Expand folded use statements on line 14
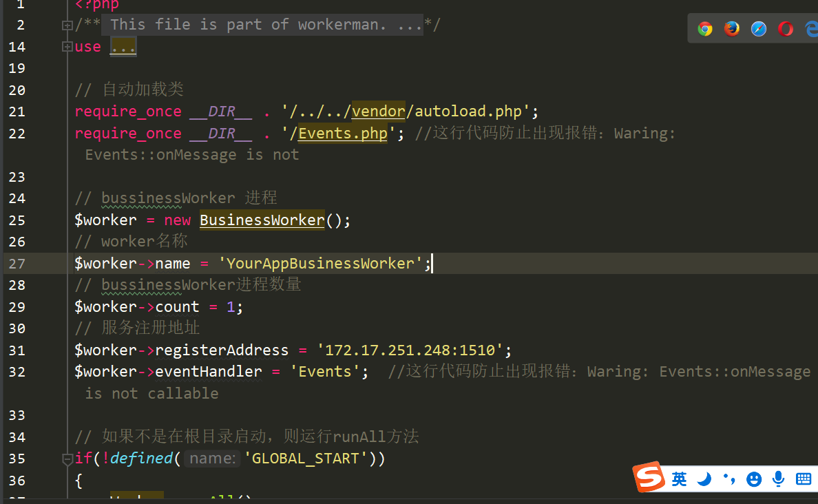Screen dimensions: 818x504 click(x=67, y=47)
